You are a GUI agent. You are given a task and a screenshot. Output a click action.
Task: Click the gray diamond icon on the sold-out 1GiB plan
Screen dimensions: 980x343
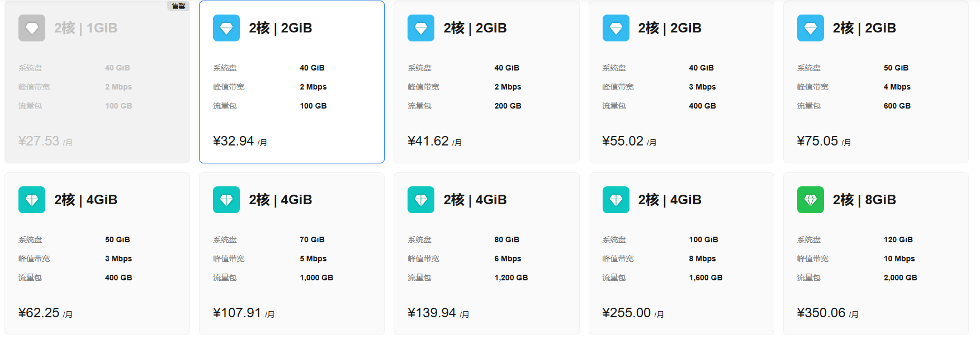(32, 28)
